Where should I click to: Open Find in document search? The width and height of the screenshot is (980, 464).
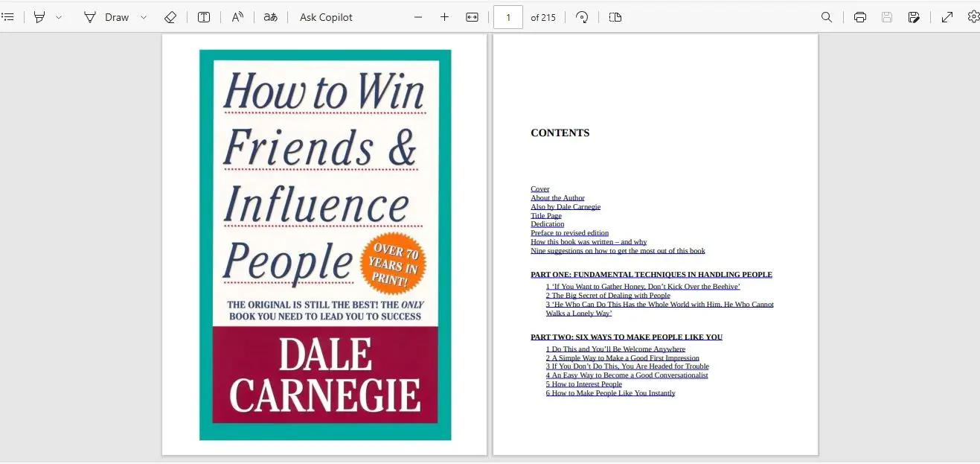point(827,16)
